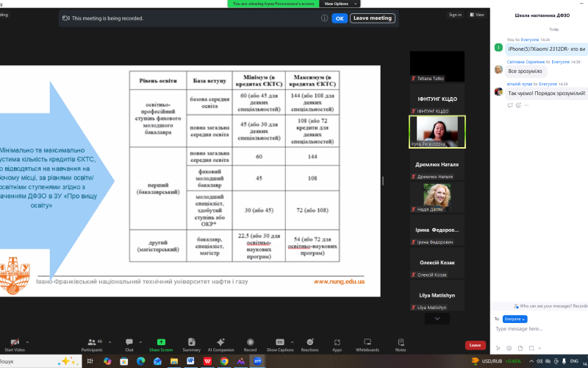Click the Leave meeting button
This screenshot has width=588, height=368.
[x=373, y=18]
